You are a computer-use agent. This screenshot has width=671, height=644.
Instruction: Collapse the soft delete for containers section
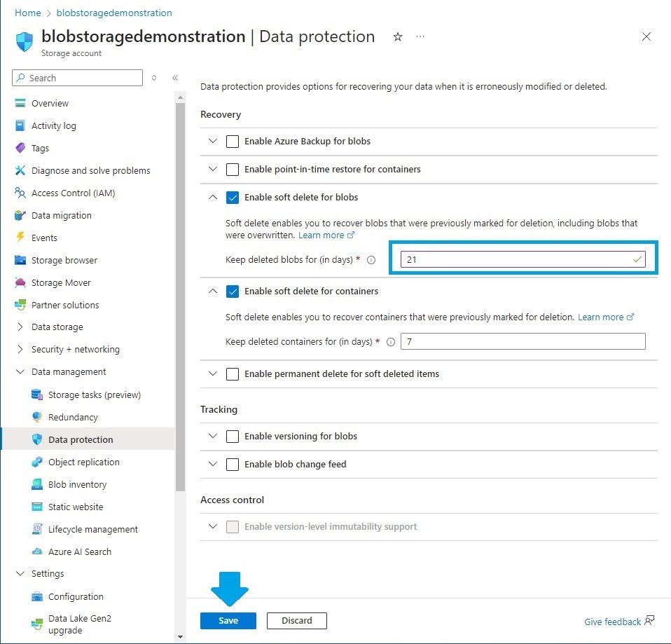[x=213, y=291]
